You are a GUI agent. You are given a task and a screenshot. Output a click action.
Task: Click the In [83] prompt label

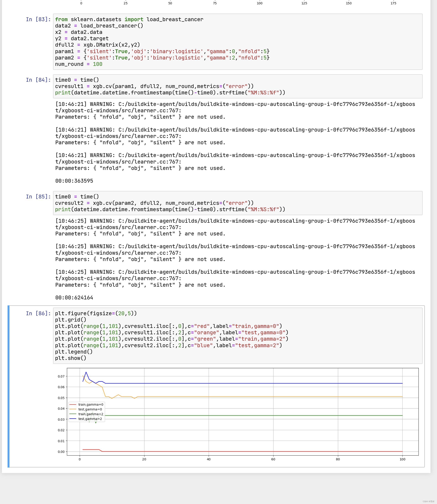pyautogui.click(x=38, y=19)
